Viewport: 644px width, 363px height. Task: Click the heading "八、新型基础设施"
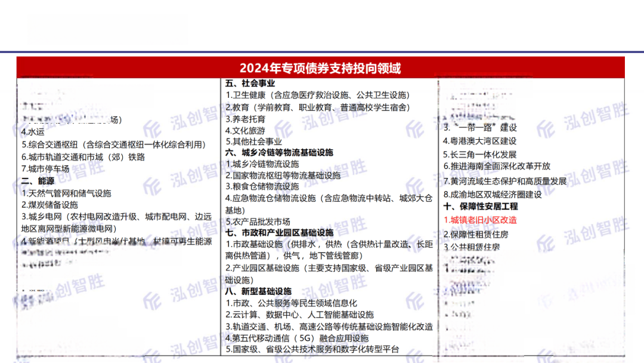click(258, 291)
